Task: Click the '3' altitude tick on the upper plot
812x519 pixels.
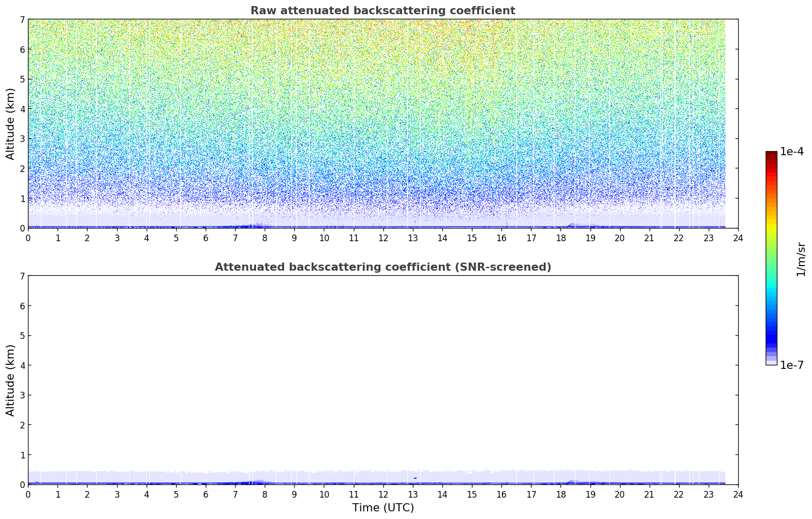Action: [22, 138]
